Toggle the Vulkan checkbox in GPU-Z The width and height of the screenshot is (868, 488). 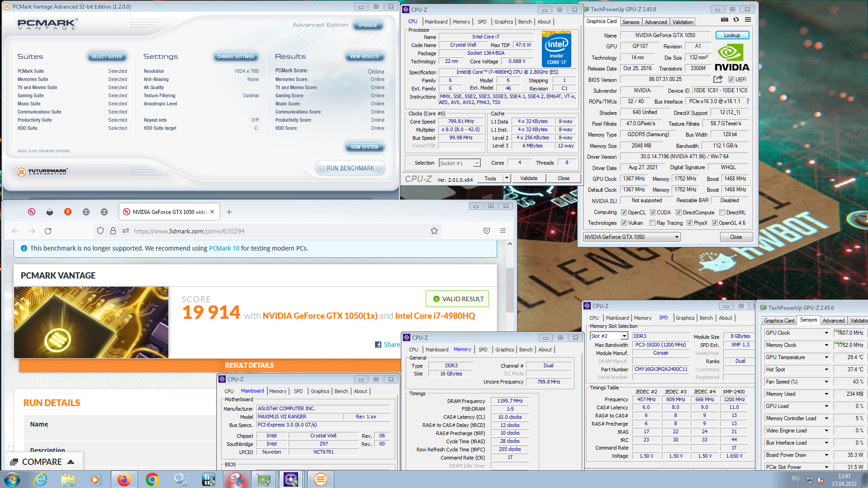point(624,223)
